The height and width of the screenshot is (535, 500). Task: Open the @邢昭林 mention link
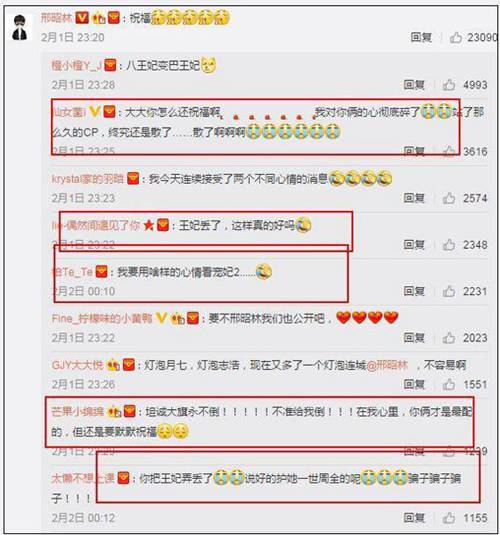[387, 365]
